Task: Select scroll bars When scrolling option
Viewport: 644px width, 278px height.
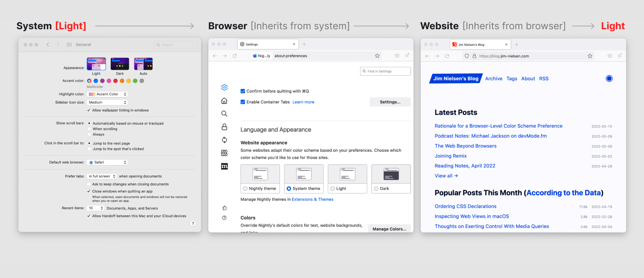Action: click(89, 129)
